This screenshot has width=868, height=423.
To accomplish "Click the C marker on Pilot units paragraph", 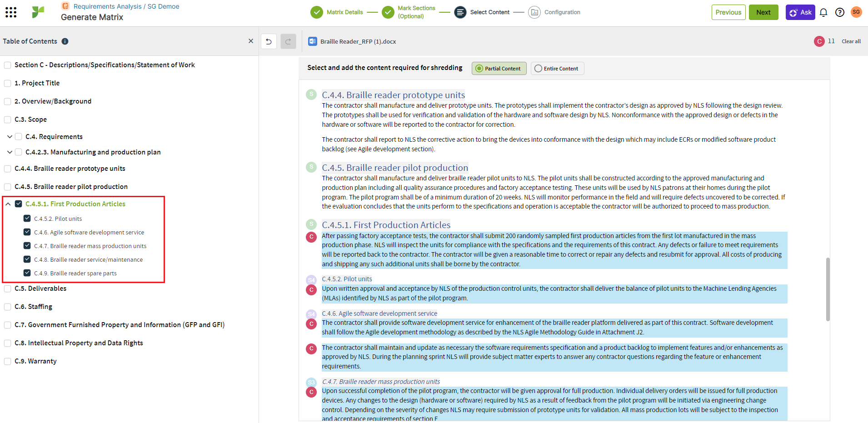I will (x=311, y=289).
